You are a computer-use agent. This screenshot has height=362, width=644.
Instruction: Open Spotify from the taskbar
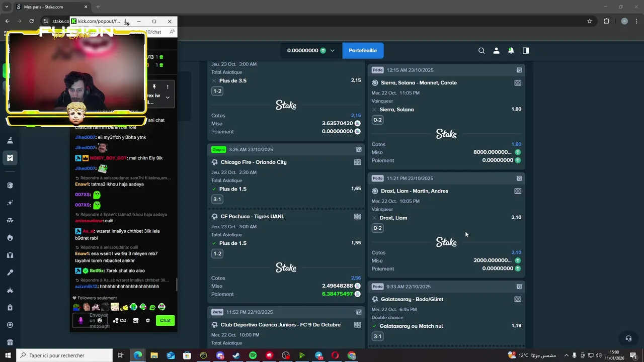(253, 355)
